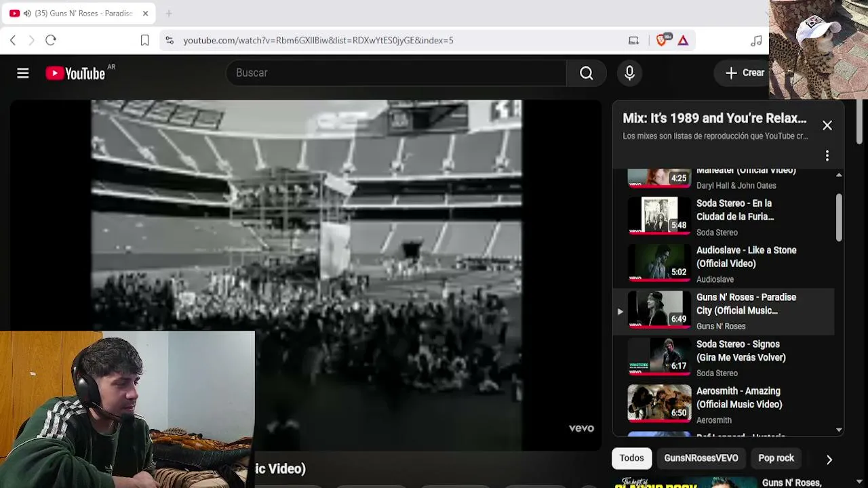Viewport: 868px width, 488px height.
Task: Click the Mix playlist scrollbar thumb
Action: [x=839, y=217]
